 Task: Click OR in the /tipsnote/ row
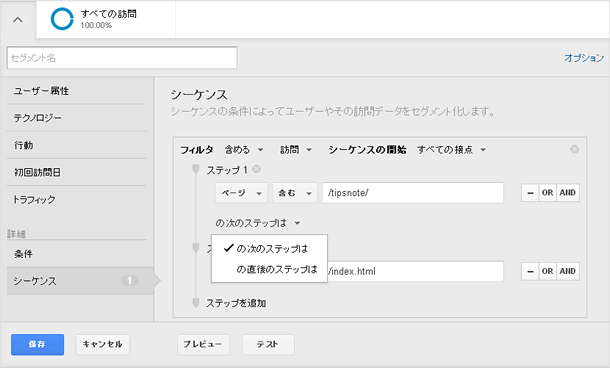click(547, 193)
